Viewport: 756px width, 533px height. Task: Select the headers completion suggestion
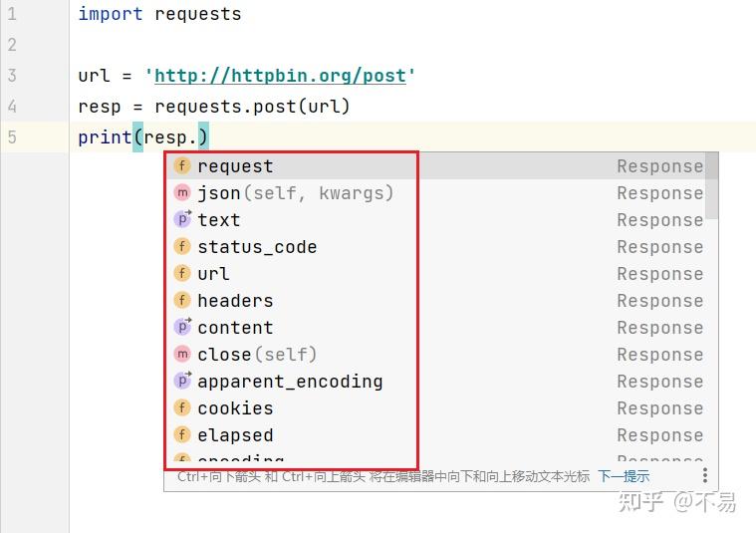pos(235,301)
